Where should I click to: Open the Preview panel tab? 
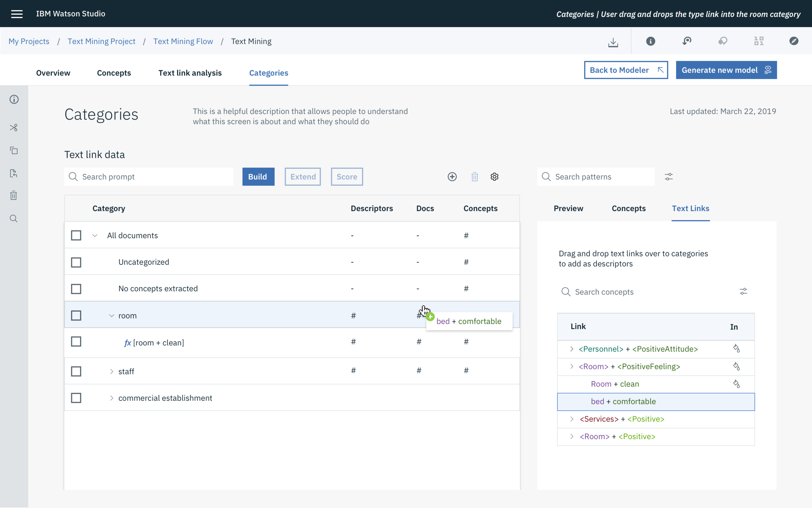pos(568,208)
